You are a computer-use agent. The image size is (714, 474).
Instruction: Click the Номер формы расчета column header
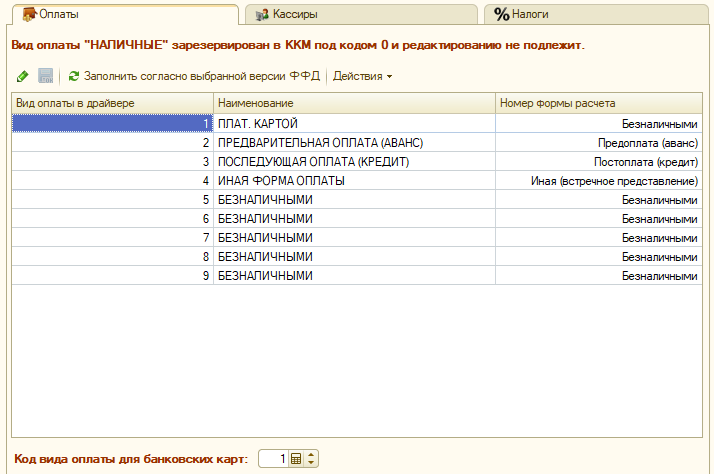[599, 103]
